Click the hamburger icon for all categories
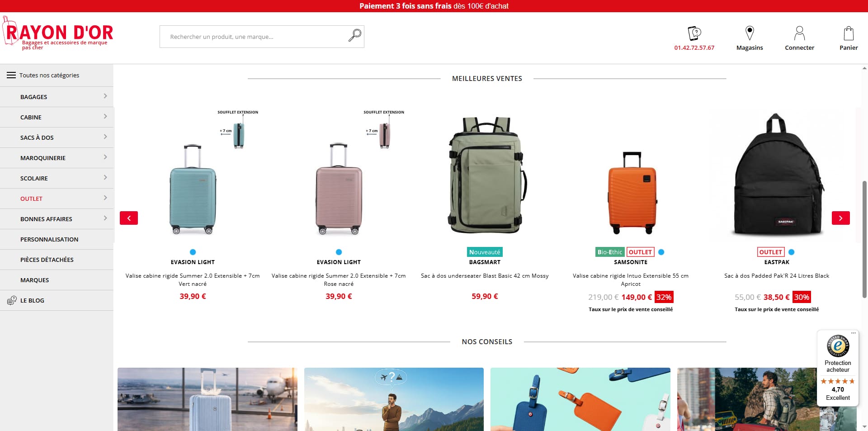 coord(11,75)
